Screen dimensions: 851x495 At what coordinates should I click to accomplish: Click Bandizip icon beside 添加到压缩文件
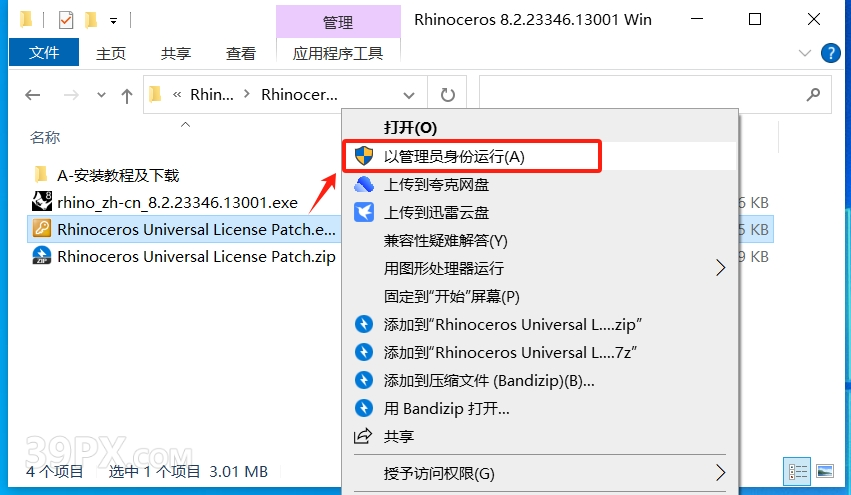click(x=364, y=380)
